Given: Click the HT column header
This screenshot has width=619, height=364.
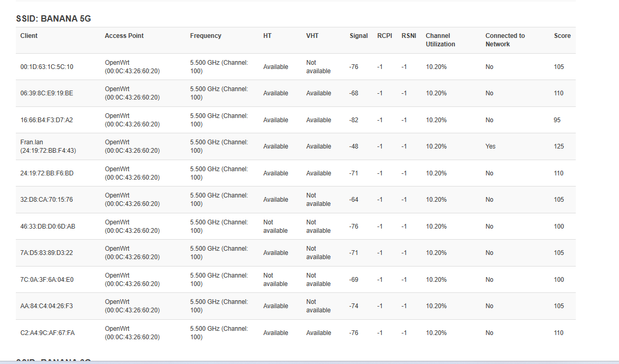Looking at the screenshot, I should click(267, 36).
